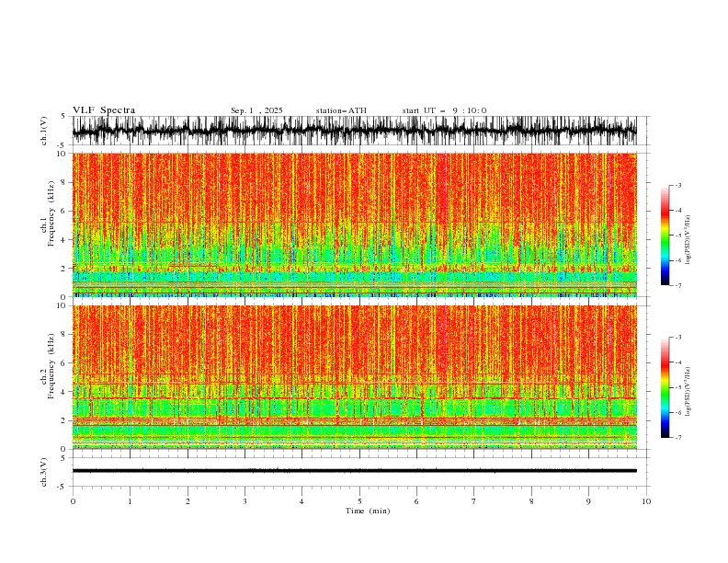This screenshot has width=728, height=563.
Task: Click the ch.1 spectrogram panel
Action: 355,224
